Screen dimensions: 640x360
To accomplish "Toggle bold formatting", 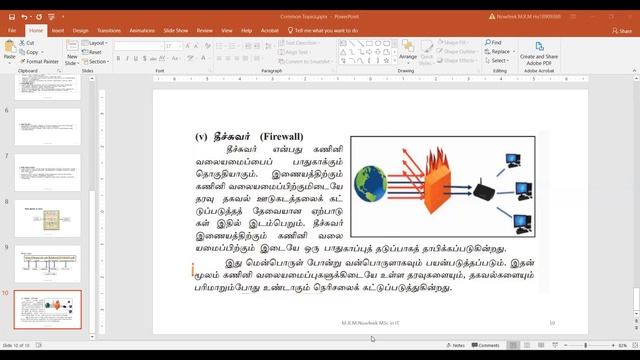I will [x=118, y=59].
